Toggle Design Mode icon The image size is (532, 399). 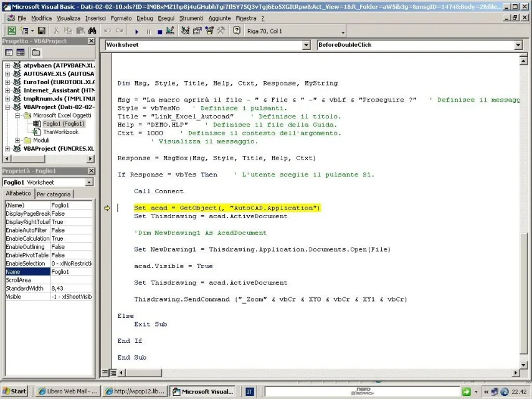coord(170,31)
